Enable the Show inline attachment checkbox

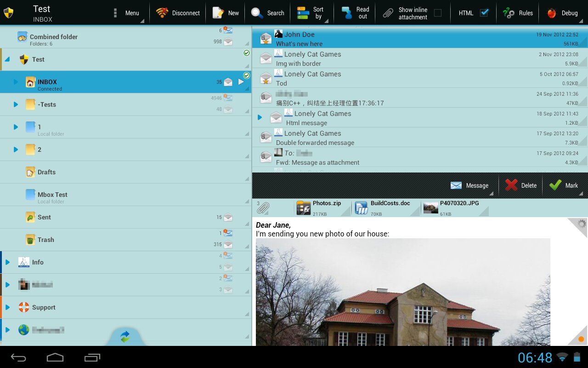(438, 13)
